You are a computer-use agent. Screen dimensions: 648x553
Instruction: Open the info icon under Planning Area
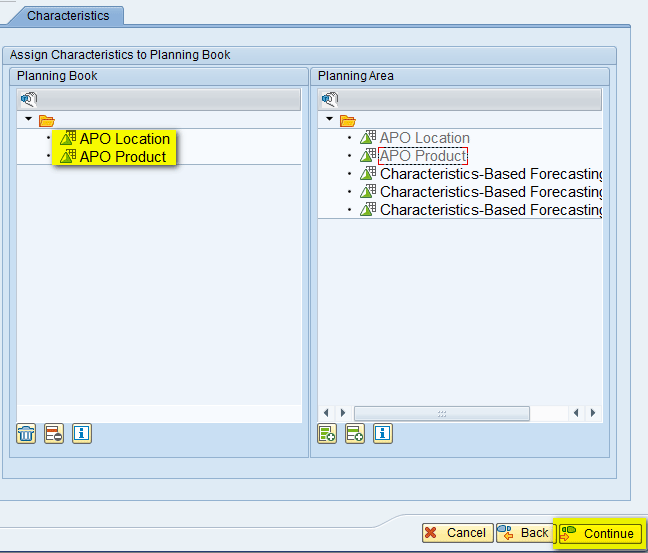383,434
